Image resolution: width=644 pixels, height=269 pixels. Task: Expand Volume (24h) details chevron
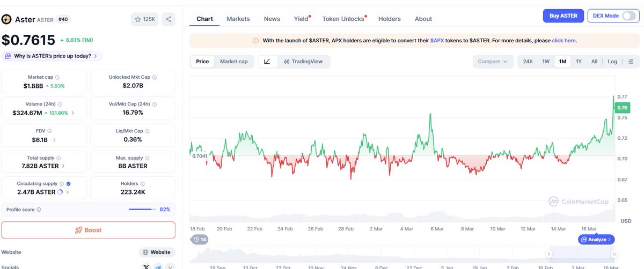tap(73, 113)
